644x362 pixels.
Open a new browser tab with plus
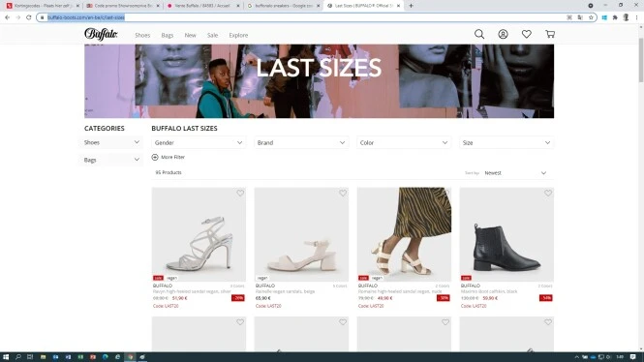pyautogui.click(x=411, y=6)
